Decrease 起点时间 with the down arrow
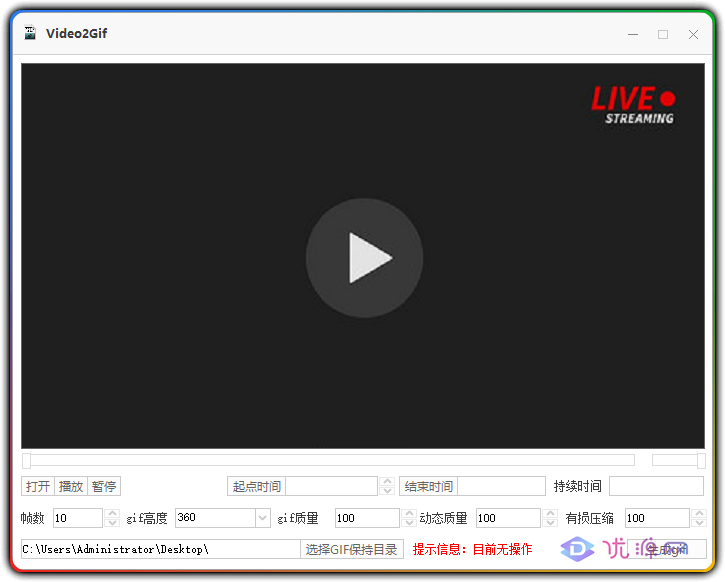The height and width of the screenshot is (582, 725). click(387, 491)
